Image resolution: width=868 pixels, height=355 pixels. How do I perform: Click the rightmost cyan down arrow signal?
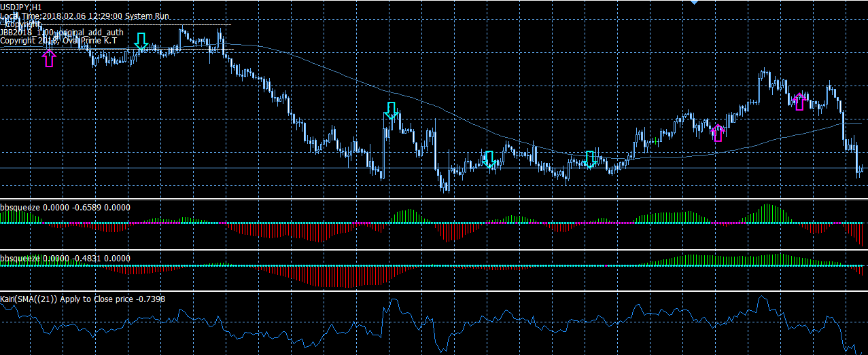[590, 159]
